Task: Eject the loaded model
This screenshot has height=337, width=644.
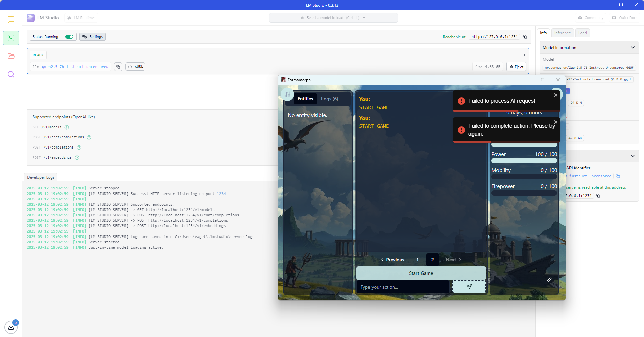Action: coord(516,67)
